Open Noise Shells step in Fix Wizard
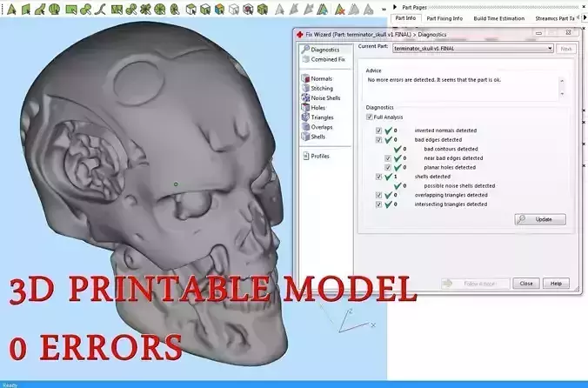588x388 pixels. click(x=321, y=98)
